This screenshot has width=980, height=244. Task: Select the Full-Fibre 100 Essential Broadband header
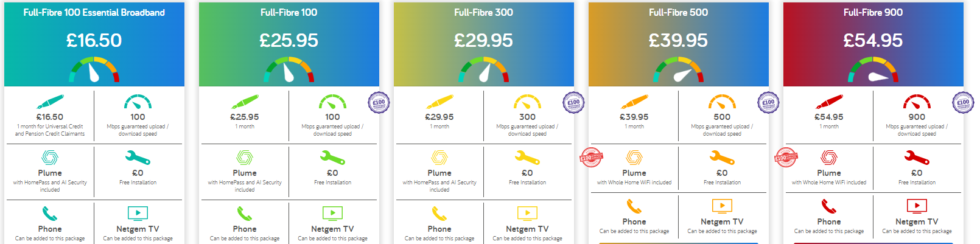[x=94, y=12]
